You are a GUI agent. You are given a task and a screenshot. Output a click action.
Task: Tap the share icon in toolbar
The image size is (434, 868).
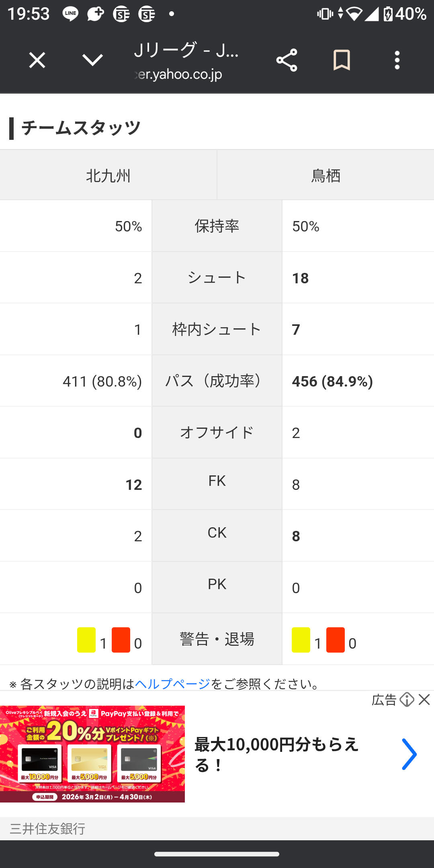click(287, 61)
